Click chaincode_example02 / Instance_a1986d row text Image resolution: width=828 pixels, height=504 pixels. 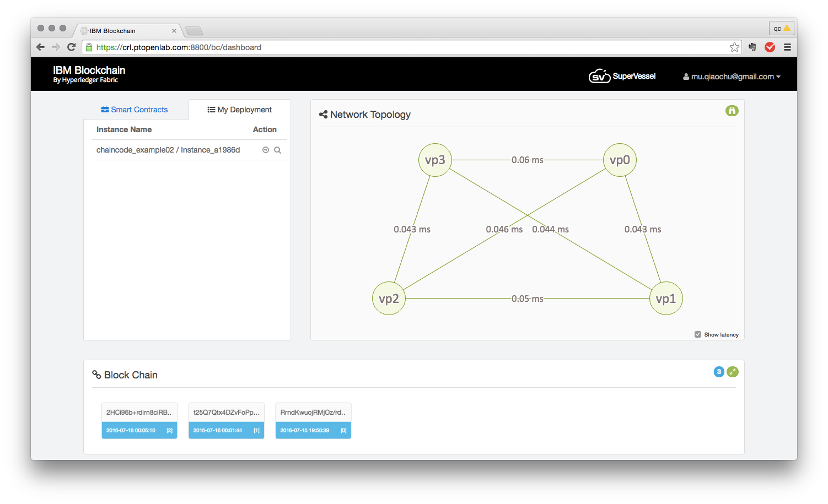(168, 150)
